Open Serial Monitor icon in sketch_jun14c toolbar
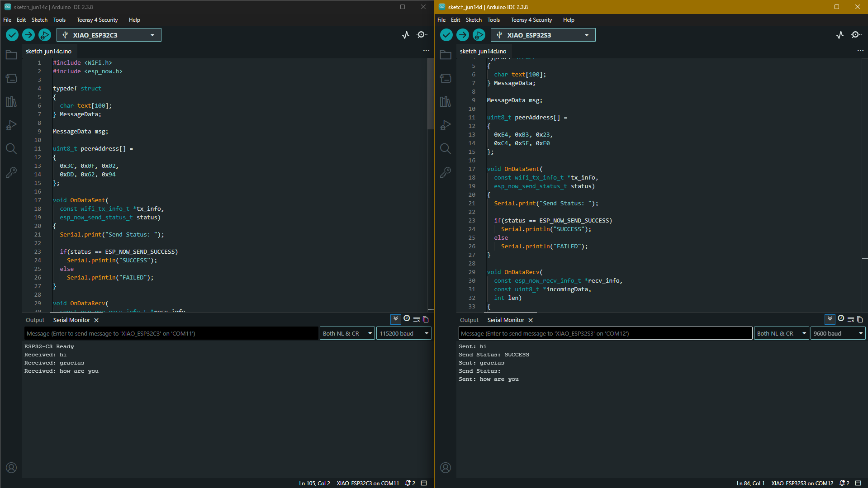The height and width of the screenshot is (488, 868). pyautogui.click(x=422, y=35)
